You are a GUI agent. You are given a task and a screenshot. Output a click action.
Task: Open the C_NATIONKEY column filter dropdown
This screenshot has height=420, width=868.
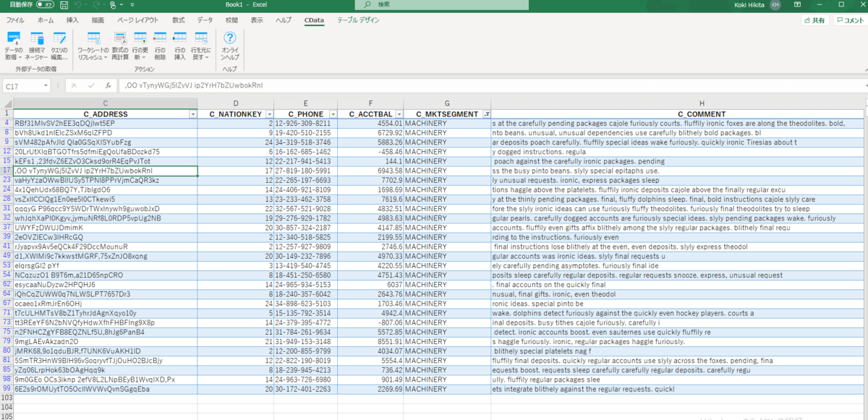click(x=269, y=114)
